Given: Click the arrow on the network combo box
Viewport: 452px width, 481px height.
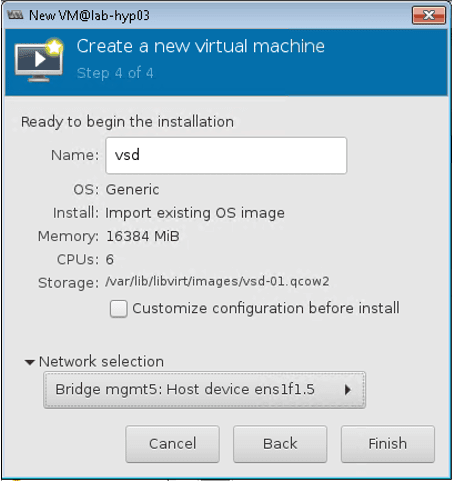Looking at the screenshot, I should tap(348, 390).
